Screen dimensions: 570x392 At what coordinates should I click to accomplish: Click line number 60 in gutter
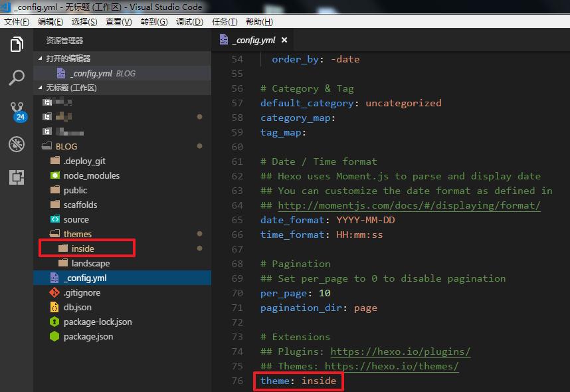(237, 147)
